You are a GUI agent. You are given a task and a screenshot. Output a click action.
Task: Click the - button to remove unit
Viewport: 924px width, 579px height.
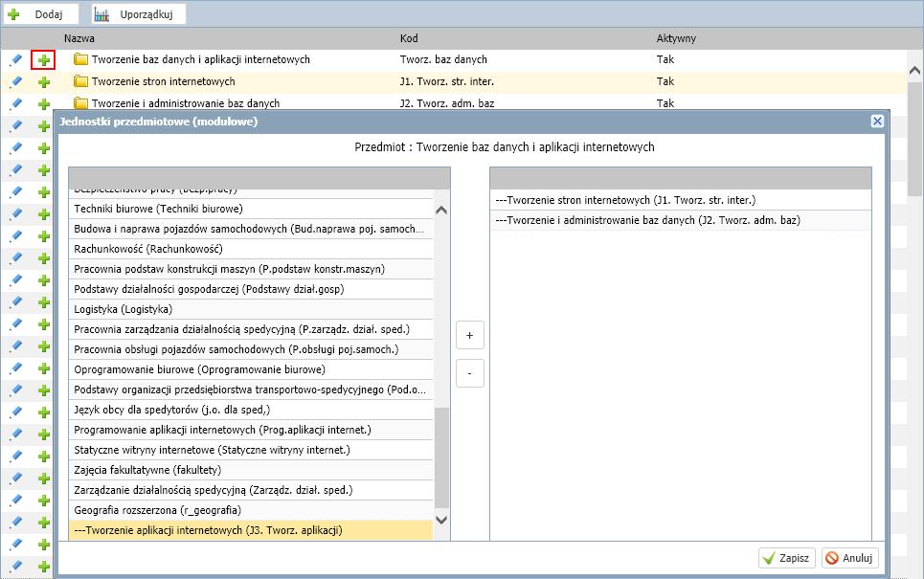point(470,373)
